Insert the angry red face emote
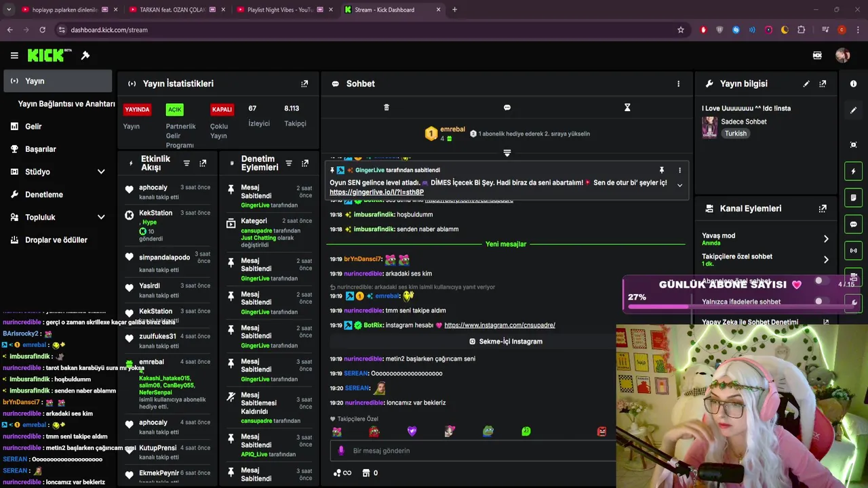The image size is (868, 488). pos(601,431)
